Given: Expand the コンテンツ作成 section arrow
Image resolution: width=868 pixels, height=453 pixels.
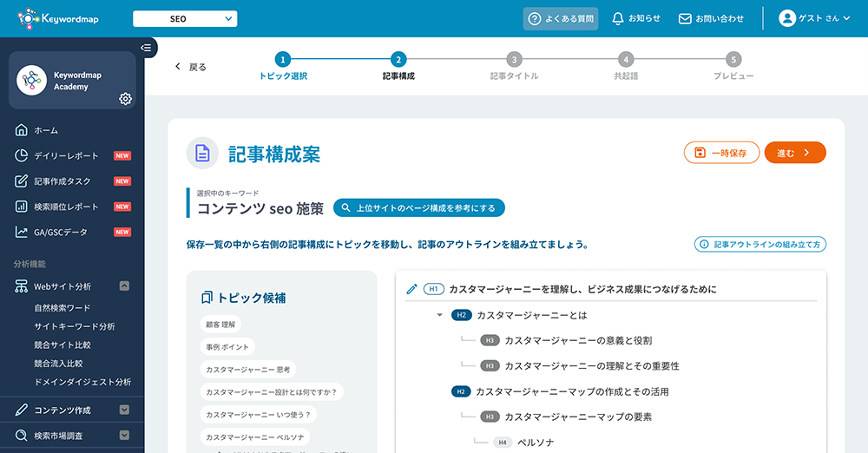Looking at the screenshot, I should (124, 410).
